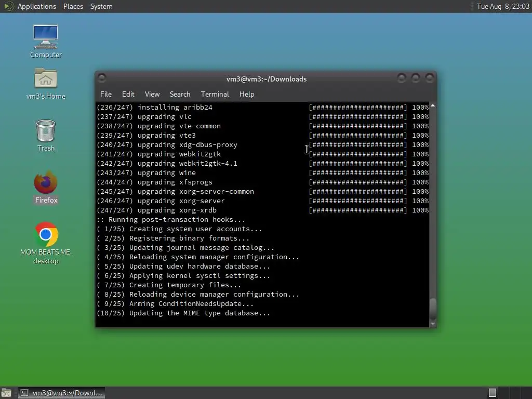Open the terminal View menu
The width and height of the screenshot is (532, 399).
[x=152, y=95]
